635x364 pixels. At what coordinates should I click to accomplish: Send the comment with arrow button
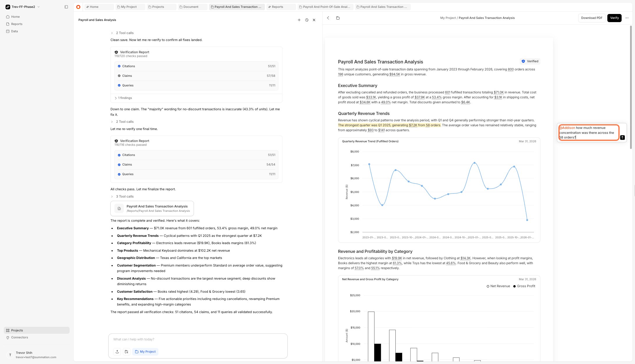pyautogui.click(x=622, y=137)
